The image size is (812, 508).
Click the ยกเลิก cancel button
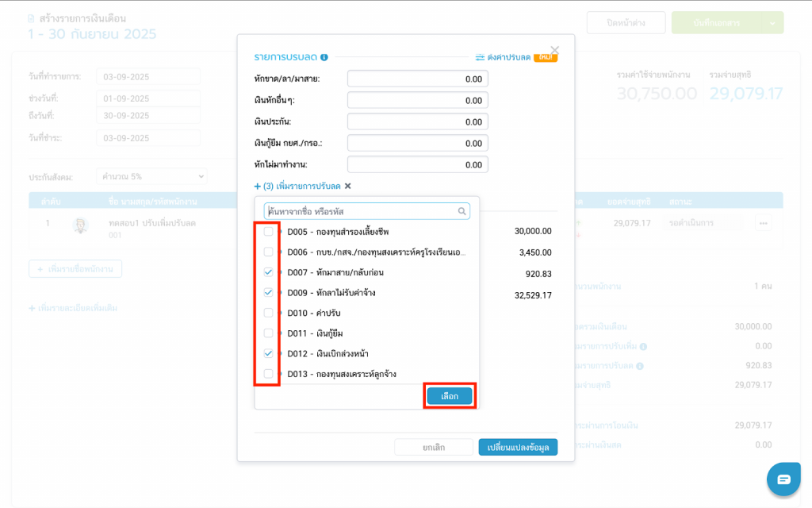click(434, 447)
